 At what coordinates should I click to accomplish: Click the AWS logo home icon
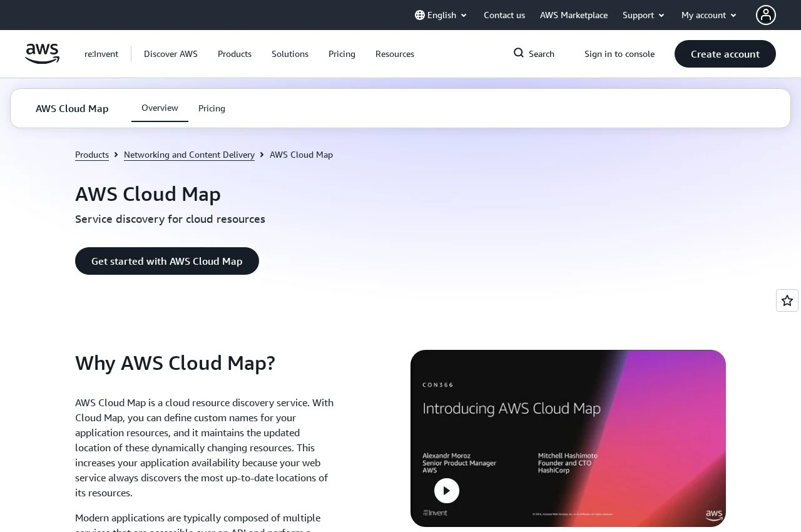coord(43,54)
